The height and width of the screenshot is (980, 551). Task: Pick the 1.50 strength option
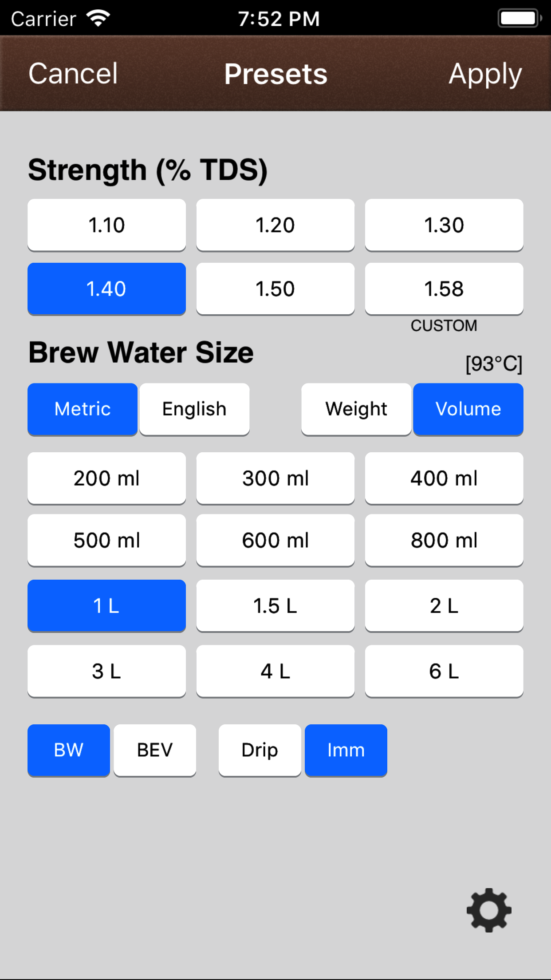click(x=275, y=289)
